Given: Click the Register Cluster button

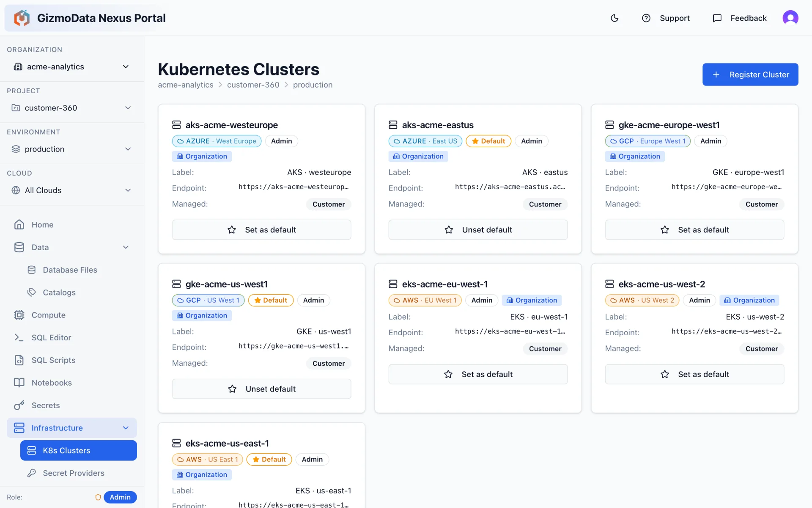Looking at the screenshot, I should tap(750, 75).
